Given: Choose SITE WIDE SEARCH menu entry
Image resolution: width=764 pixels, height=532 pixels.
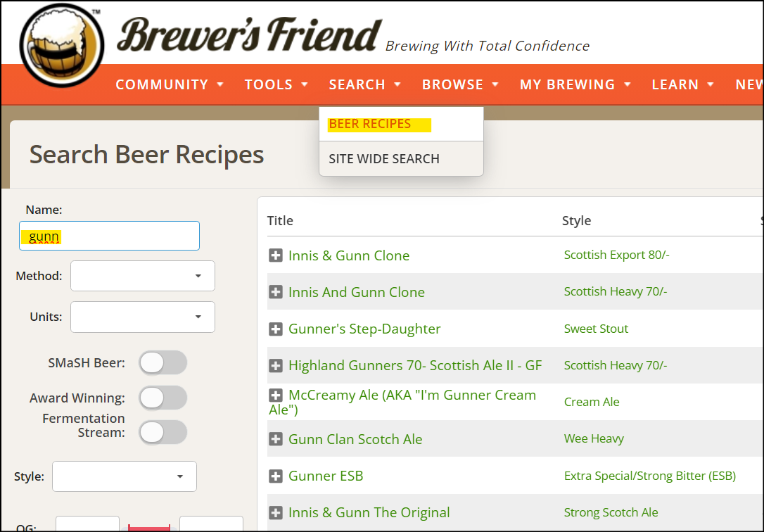Looking at the screenshot, I should 384,159.
